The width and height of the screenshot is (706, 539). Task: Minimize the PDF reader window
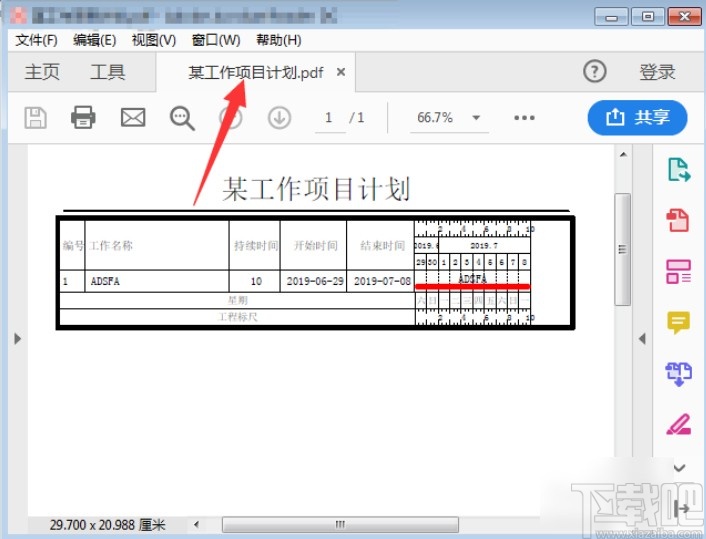pyautogui.click(x=611, y=17)
